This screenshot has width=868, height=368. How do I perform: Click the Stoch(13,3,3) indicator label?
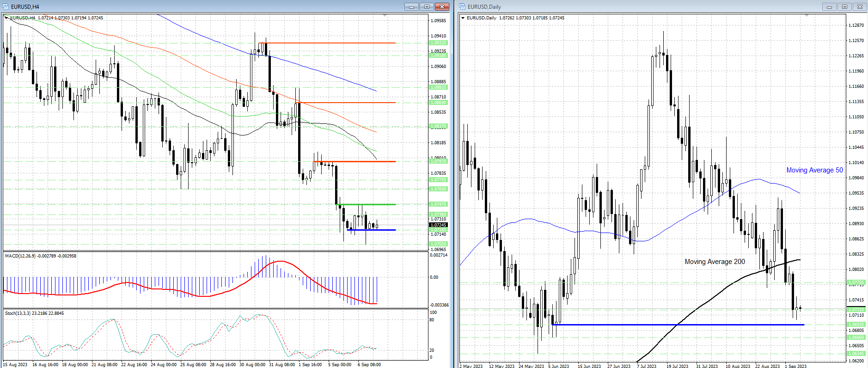point(34,313)
